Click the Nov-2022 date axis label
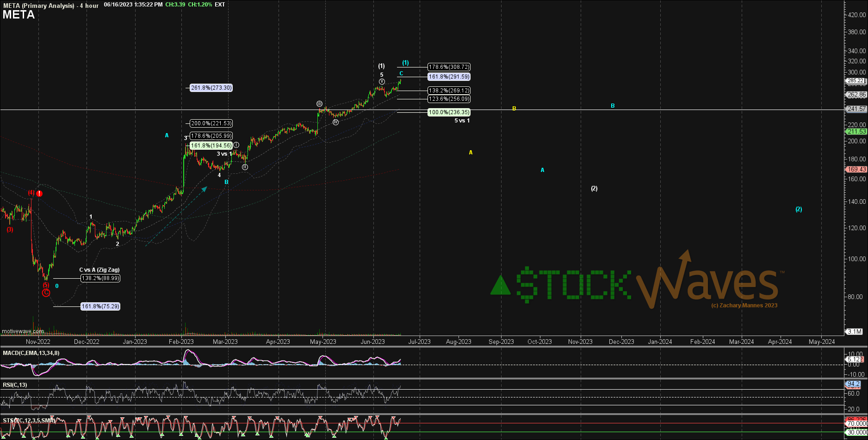868x440 pixels. (x=38, y=342)
